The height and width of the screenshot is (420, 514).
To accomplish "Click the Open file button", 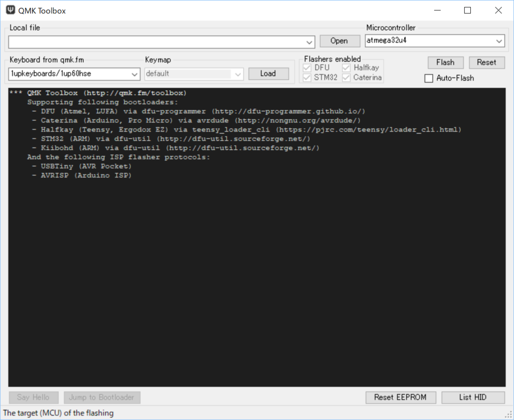I will pos(340,41).
